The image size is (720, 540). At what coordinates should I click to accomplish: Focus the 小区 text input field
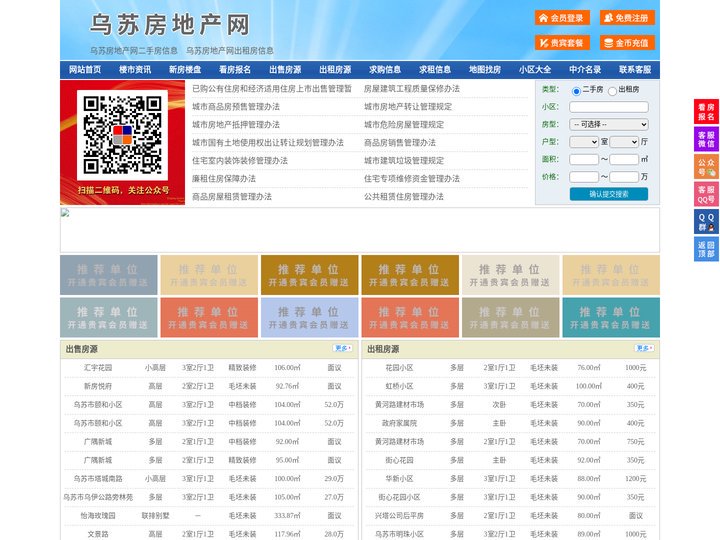(609, 107)
